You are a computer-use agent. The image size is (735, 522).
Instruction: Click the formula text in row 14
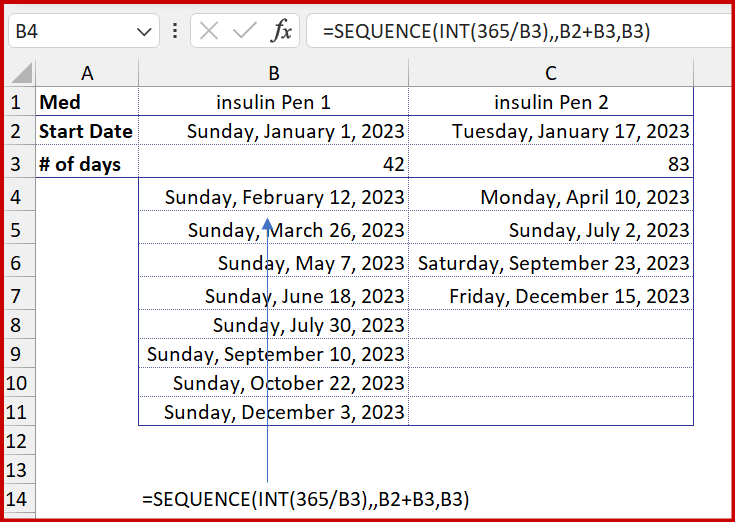coord(305,498)
